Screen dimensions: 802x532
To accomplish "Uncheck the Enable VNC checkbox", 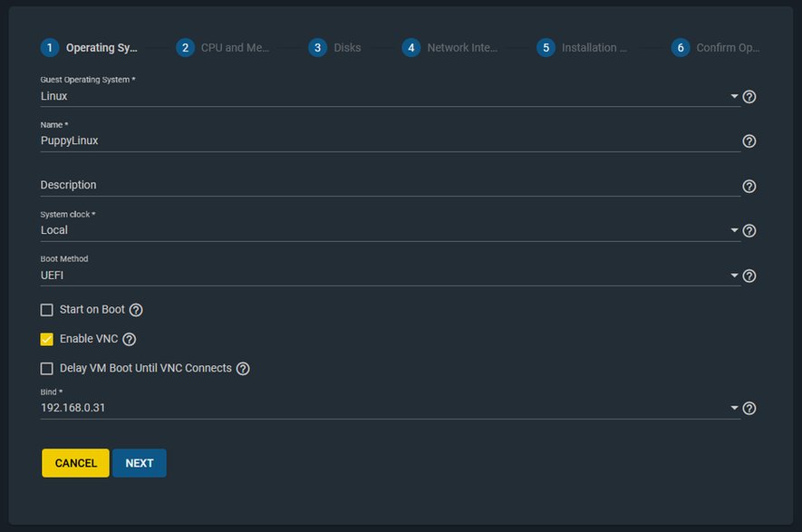I will (46, 339).
